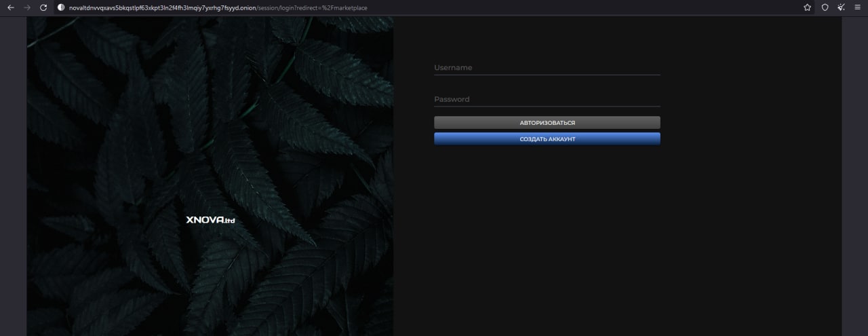This screenshot has height=336, width=868.
Task: Open the onion site information icon
Action: (61, 7)
